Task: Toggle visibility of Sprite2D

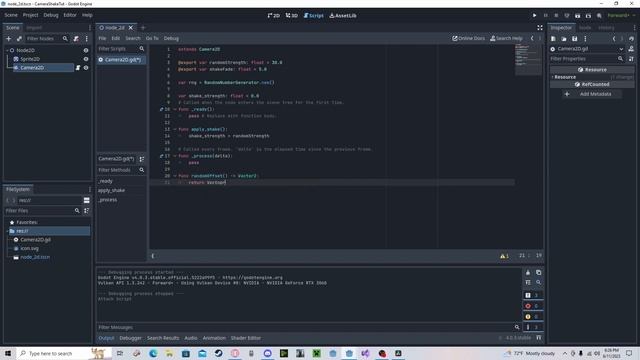Action: (x=86, y=59)
